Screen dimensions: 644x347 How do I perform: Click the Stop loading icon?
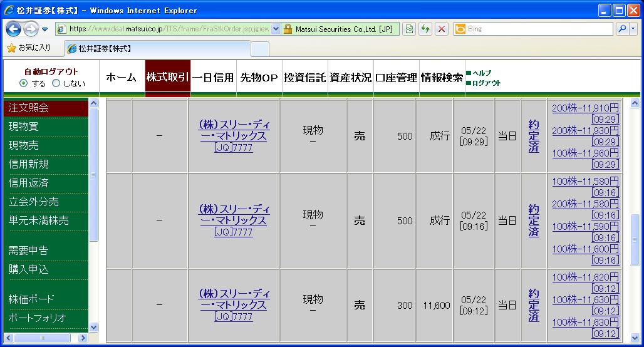pos(442,29)
